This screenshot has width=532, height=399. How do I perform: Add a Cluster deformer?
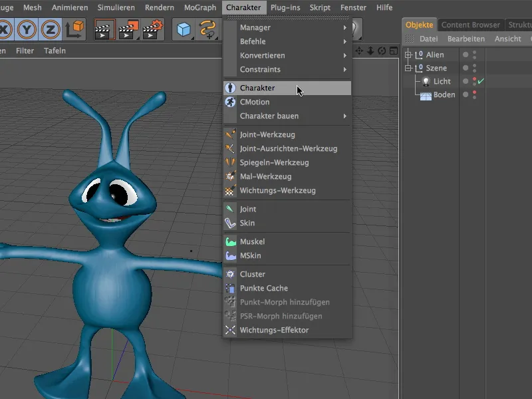287,275
